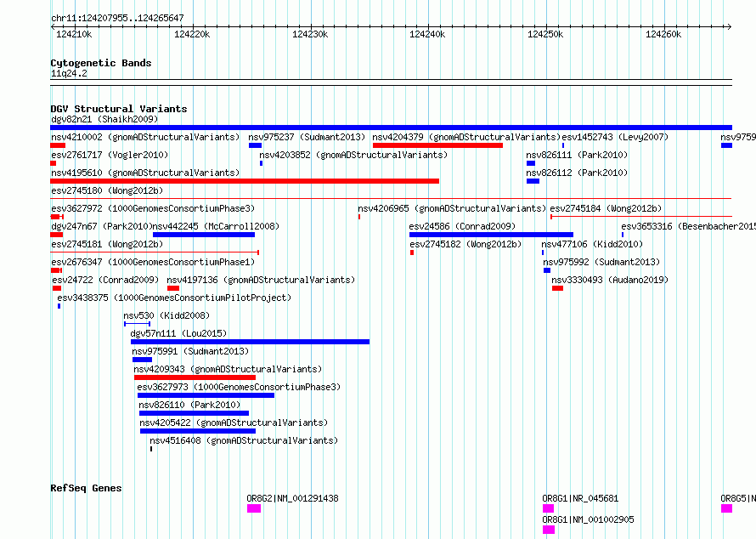This screenshot has width=756, height=539.
Task: Select OR8G1|NR_045681 gene label
Action: (580, 498)
